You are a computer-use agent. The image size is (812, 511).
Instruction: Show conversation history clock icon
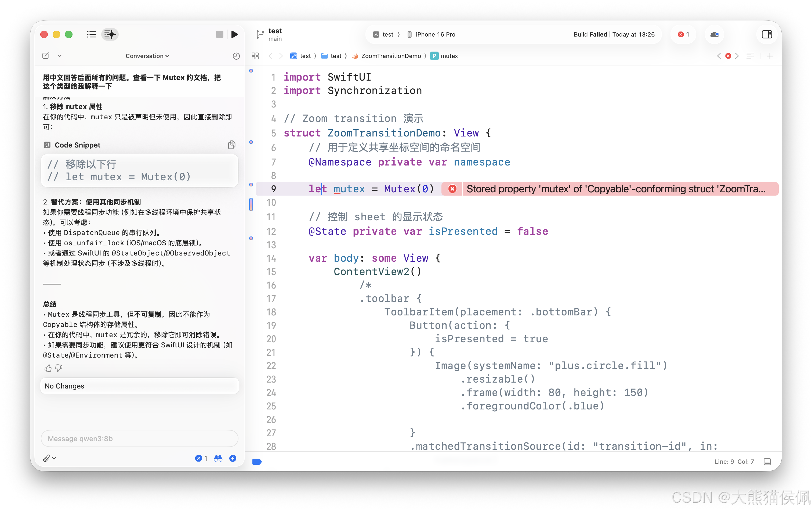coord(236,56)
